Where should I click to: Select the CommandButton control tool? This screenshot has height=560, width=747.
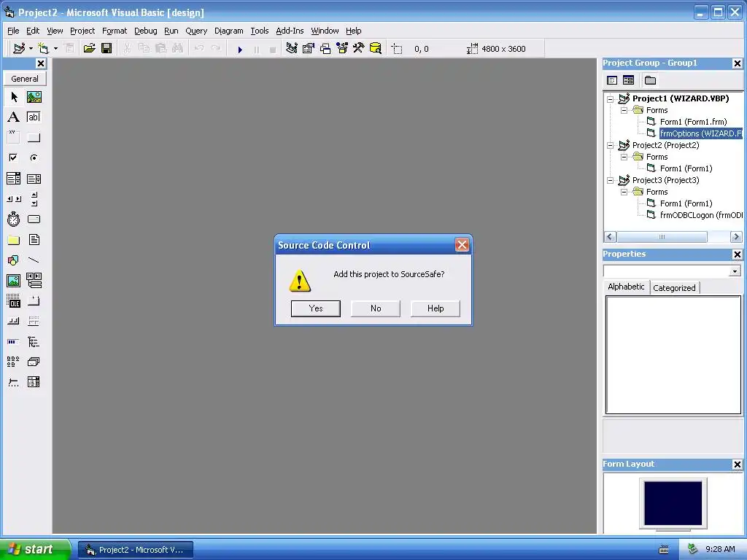coord(34,137)
